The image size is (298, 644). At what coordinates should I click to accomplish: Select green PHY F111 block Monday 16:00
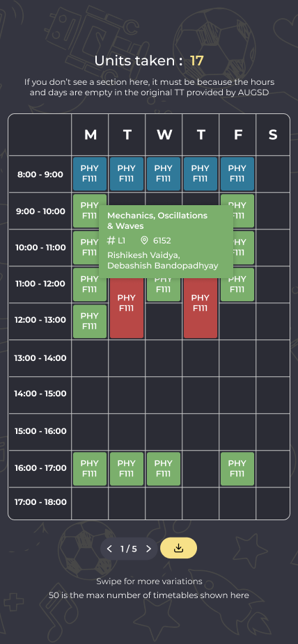pyautogui.click(x=90, y=469)
